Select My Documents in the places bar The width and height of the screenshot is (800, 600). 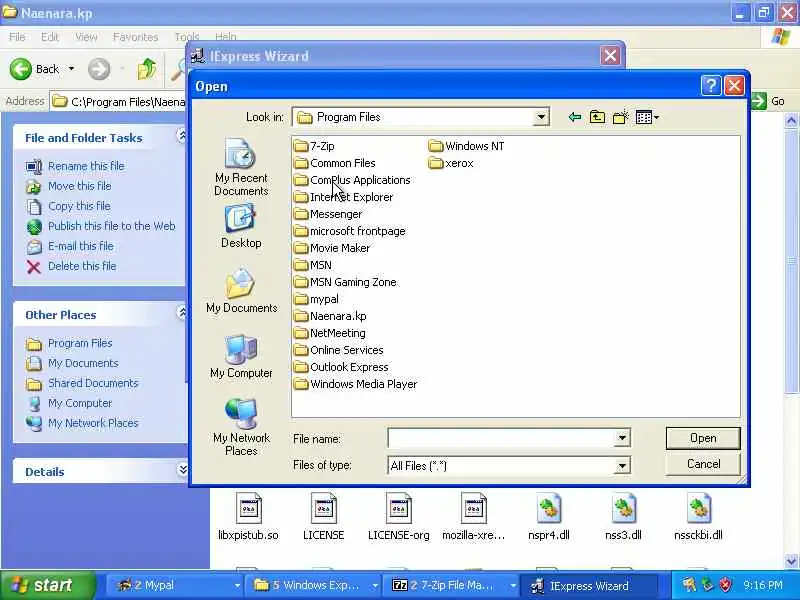click(x=241, y=290)
